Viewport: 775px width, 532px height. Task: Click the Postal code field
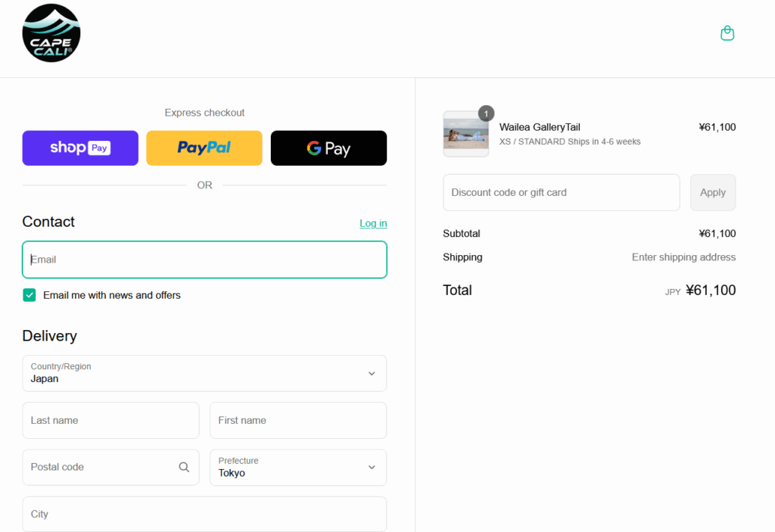click(x=110, y=467)
